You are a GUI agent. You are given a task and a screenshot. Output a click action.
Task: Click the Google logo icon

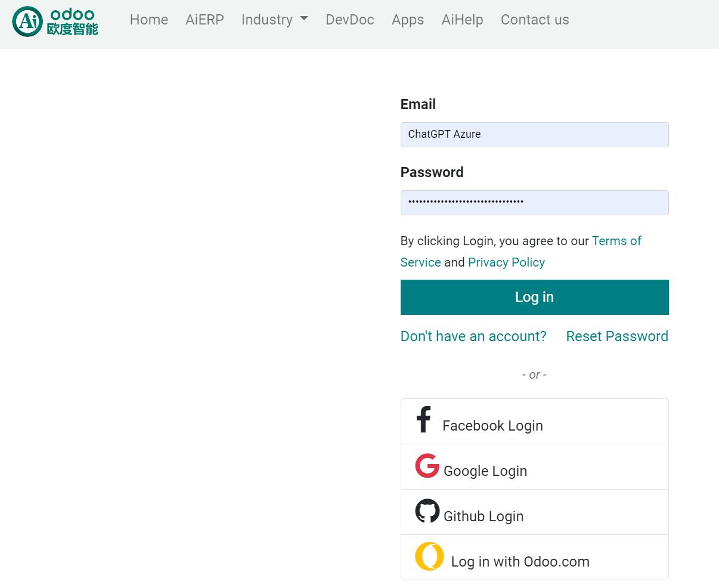pos(427,466)
